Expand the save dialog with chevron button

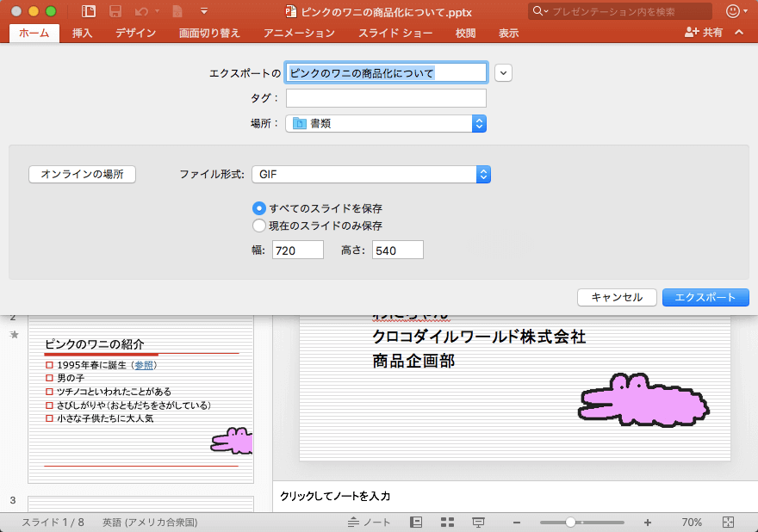coord(503,73)
